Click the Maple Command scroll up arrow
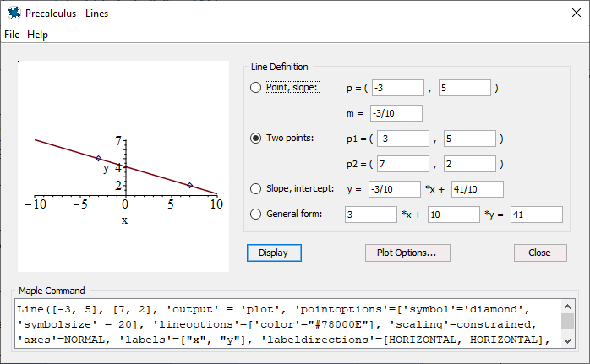Image resolution: width=590 pixels, height=364 pixels. pyautogui.click(x=568, y=307)
